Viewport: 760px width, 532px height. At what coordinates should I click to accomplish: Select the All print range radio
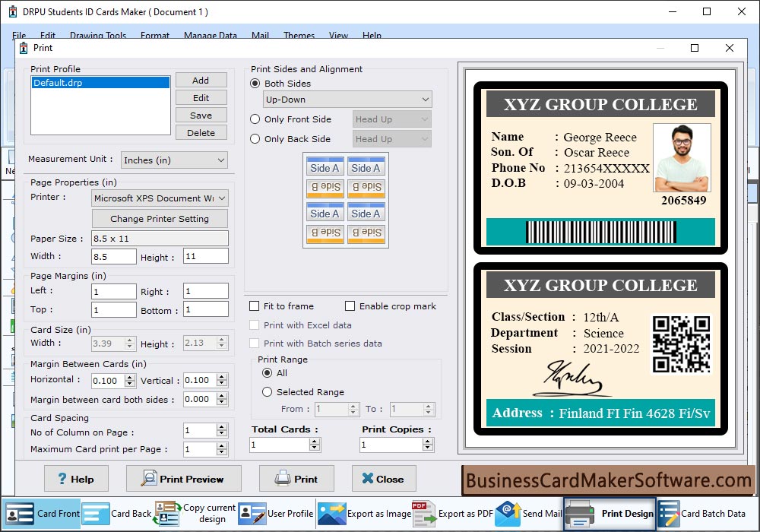[x=267, y=373]
